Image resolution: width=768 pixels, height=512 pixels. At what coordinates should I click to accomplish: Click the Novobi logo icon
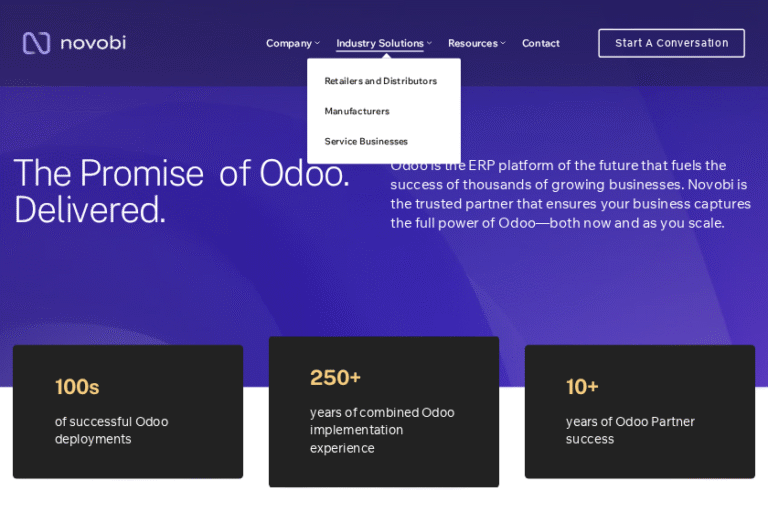(x=36, y=43)
